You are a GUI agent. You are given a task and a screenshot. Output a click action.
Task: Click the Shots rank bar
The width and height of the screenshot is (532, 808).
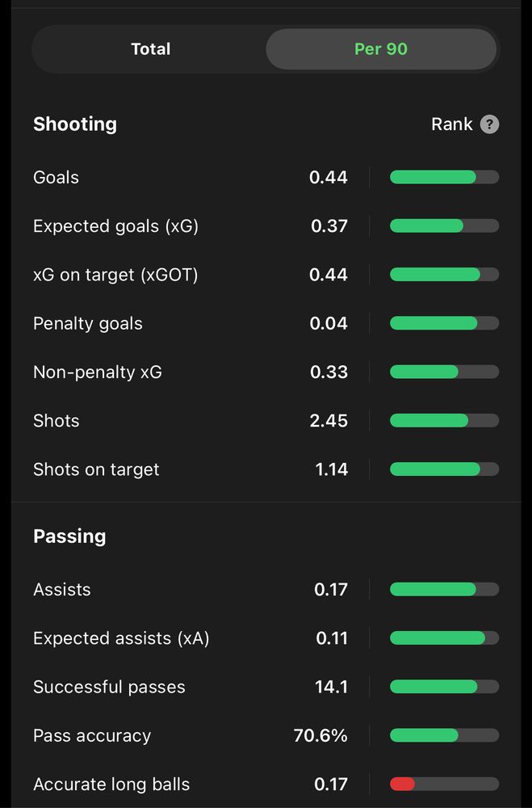(x=444, y=421)
